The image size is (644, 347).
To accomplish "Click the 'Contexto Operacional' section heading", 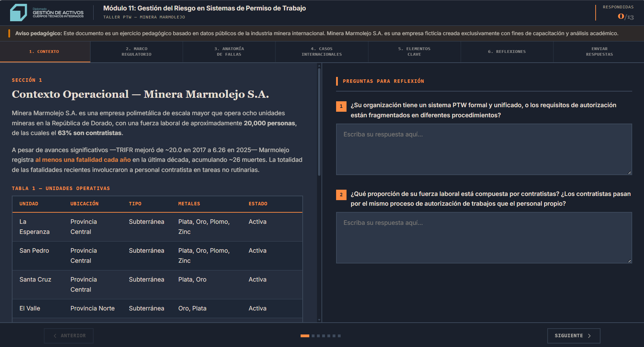I will (140, 94).
